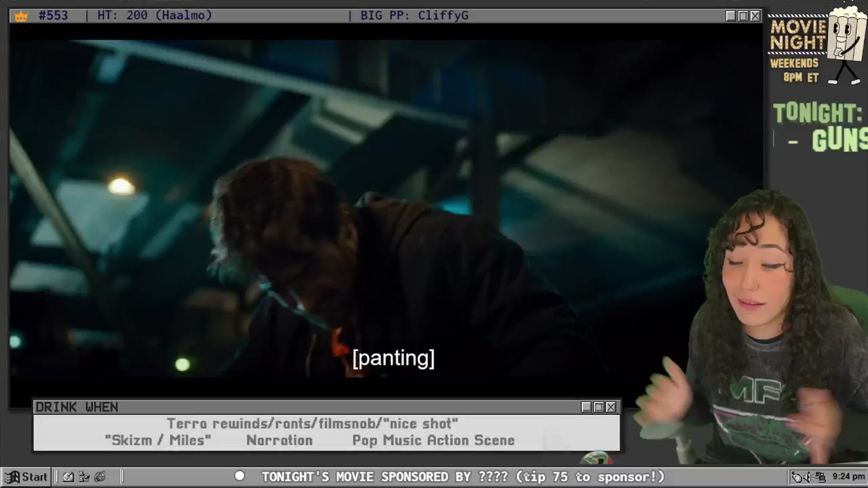This screenshot has width=868, height=488.
Task: Click the "DRINK WHEN" window title
Action: (77, 407)
